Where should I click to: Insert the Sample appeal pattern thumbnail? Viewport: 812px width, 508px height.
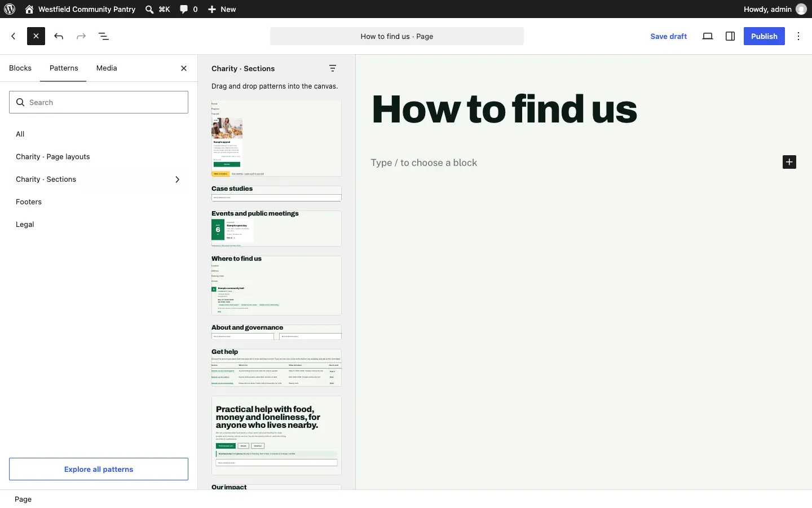pyautogui.click(x=276, y=139)
